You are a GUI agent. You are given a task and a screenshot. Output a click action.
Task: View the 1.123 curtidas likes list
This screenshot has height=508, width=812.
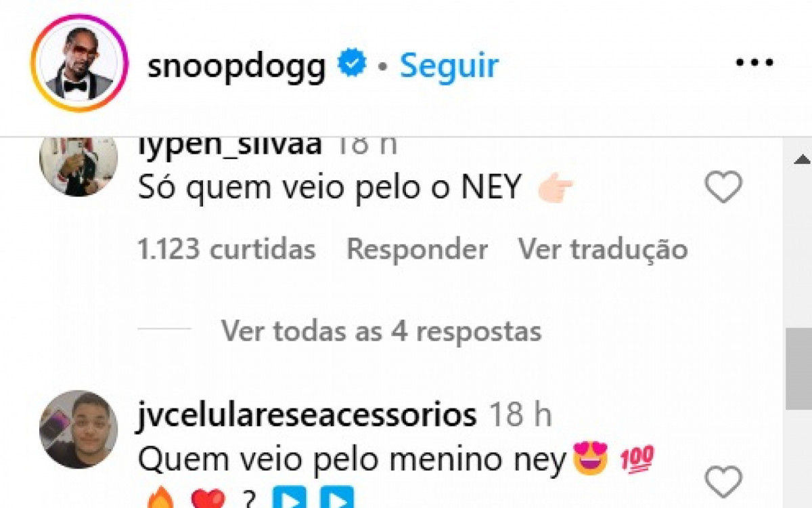point(227,249)
